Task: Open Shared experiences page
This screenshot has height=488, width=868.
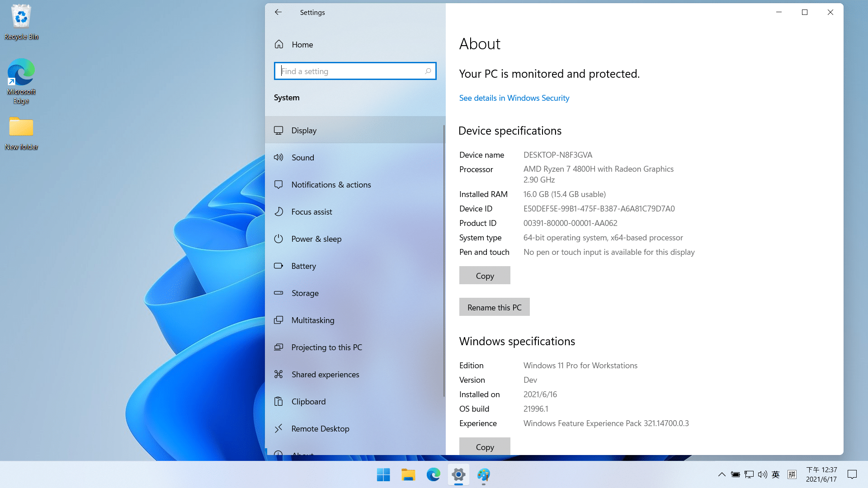Action: [x=355, y=374]
